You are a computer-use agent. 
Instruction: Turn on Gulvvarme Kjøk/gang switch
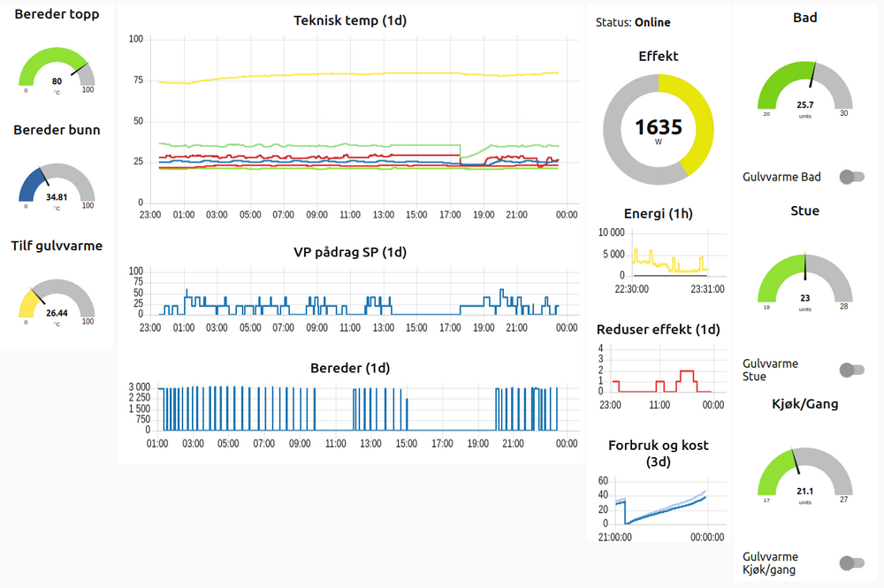point(851,562)
